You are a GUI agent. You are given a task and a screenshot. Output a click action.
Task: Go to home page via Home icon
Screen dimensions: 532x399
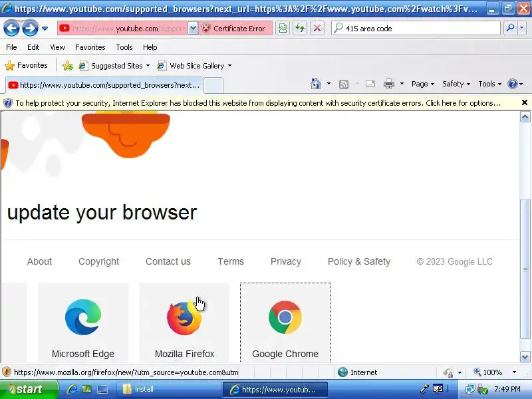point(315,84)
